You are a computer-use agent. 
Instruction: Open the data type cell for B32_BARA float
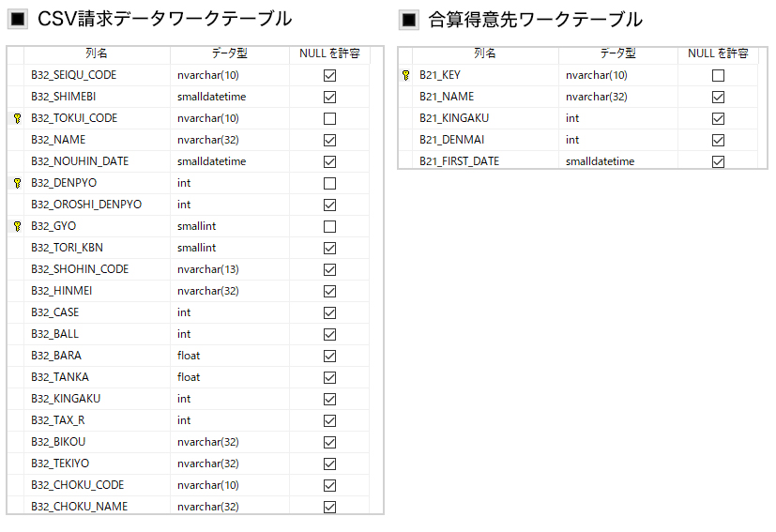tap(230, 356)
